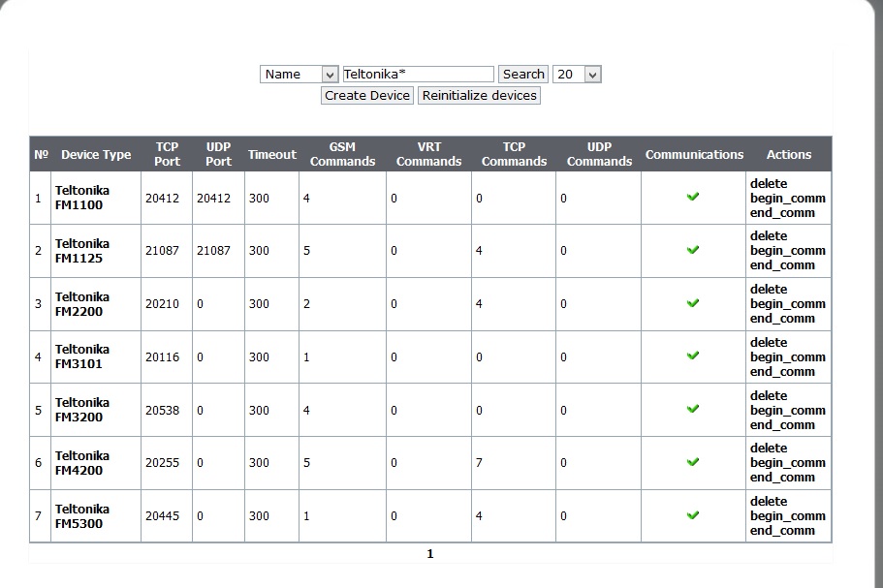Click the green checkmark for Teltonika FM1100
Screen dimensions: 883x588
tap(692, 197)
